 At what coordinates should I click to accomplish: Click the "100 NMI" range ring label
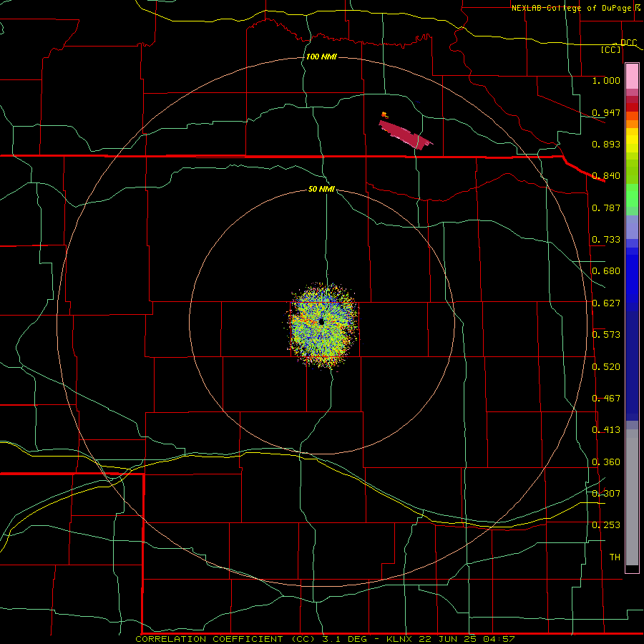321,57
